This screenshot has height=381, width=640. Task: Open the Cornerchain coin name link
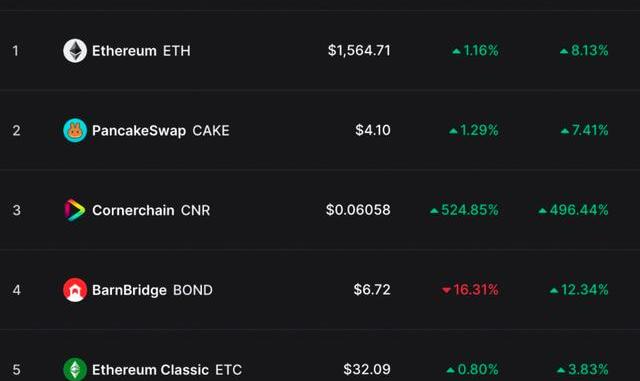[x=133, y=210]
